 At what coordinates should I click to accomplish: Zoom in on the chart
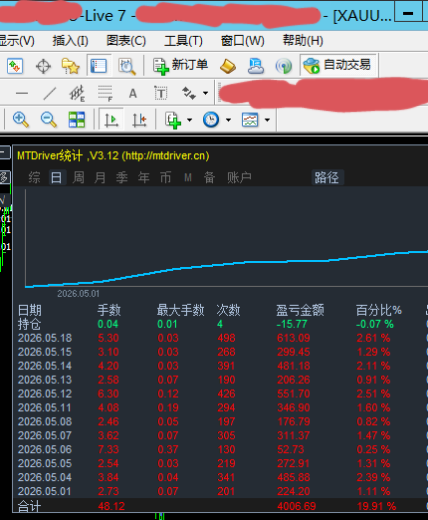point(21,119)
